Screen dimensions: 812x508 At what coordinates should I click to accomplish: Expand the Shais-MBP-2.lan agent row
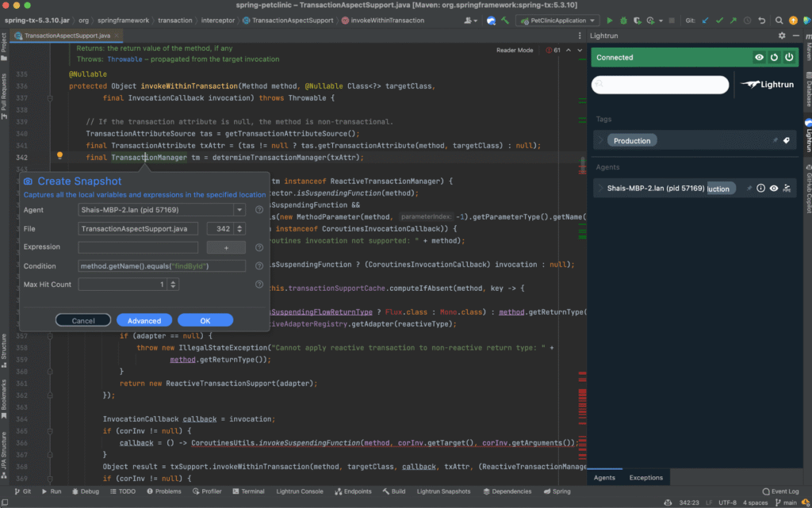click(x=599, y=188)
